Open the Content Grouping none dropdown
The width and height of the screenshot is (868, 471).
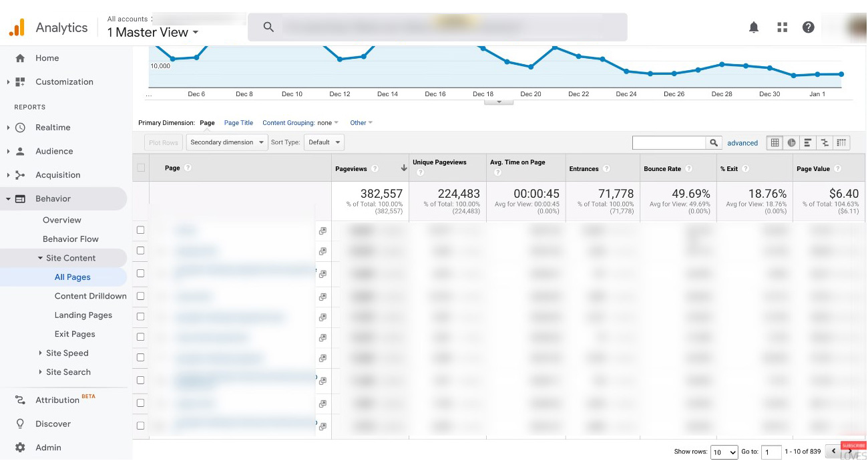[x=328, y=123]
